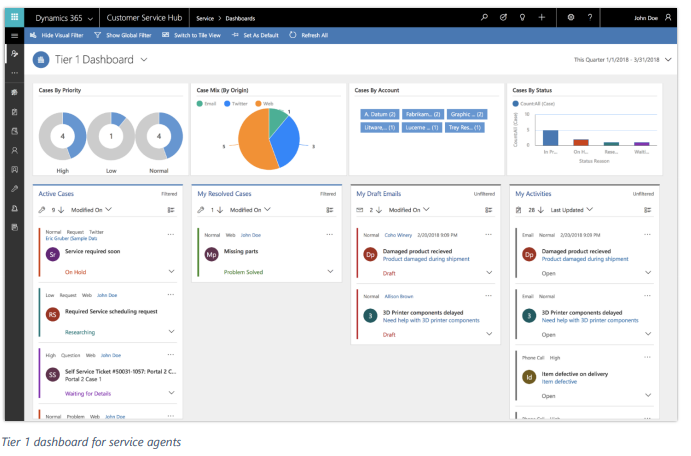Open more options for Missing parts case

point(330,235)
